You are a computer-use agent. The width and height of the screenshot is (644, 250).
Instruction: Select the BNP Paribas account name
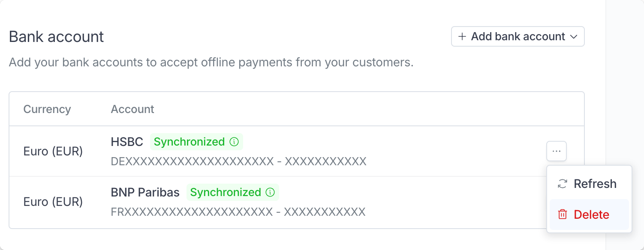click(145, 192)
